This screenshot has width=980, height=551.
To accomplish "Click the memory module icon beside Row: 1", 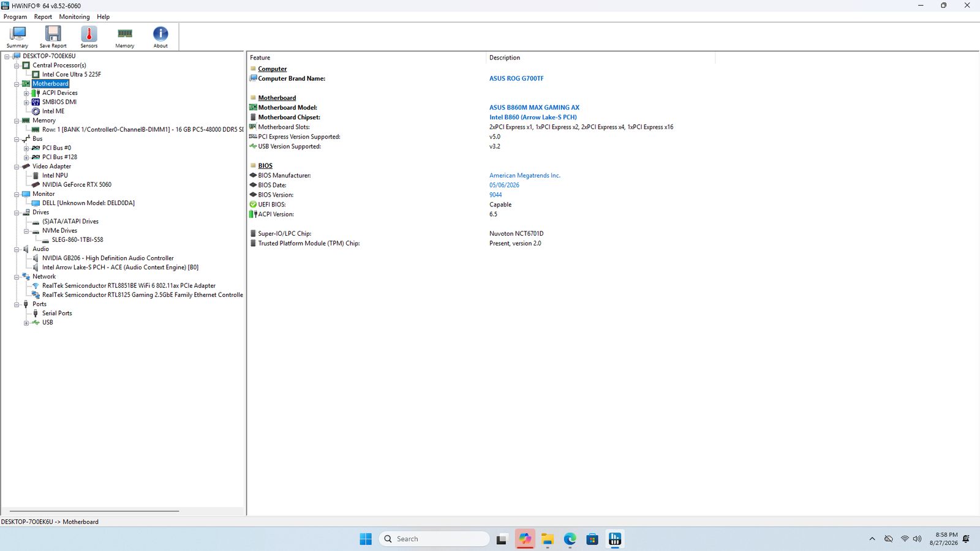I will coord(36,130).
